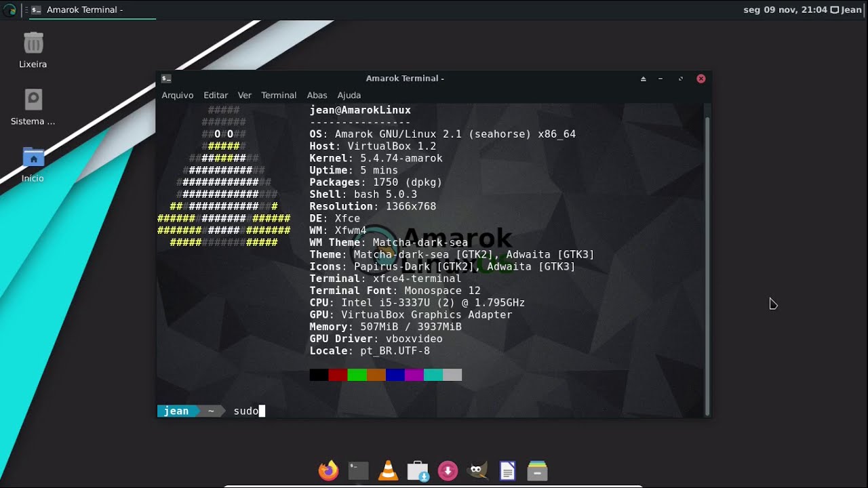
Task: Launch VLC media player from dock
Action: coord(388,470)
